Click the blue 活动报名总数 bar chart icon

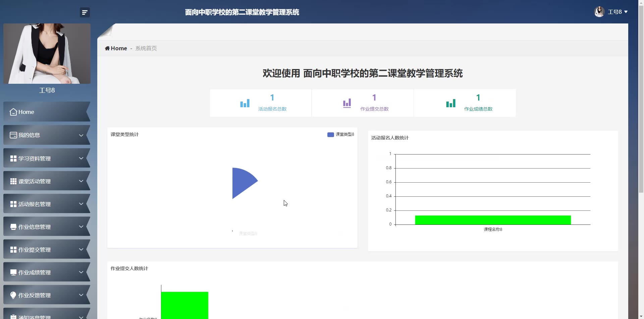click(245, 103)
